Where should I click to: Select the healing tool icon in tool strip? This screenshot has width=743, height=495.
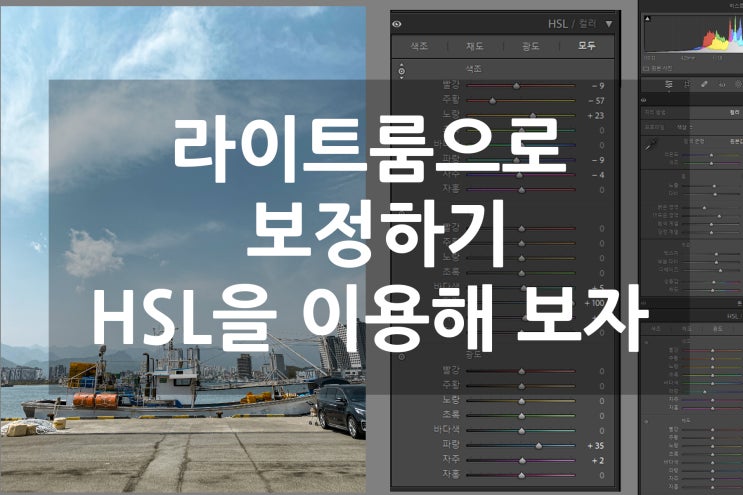coord(706,86)
